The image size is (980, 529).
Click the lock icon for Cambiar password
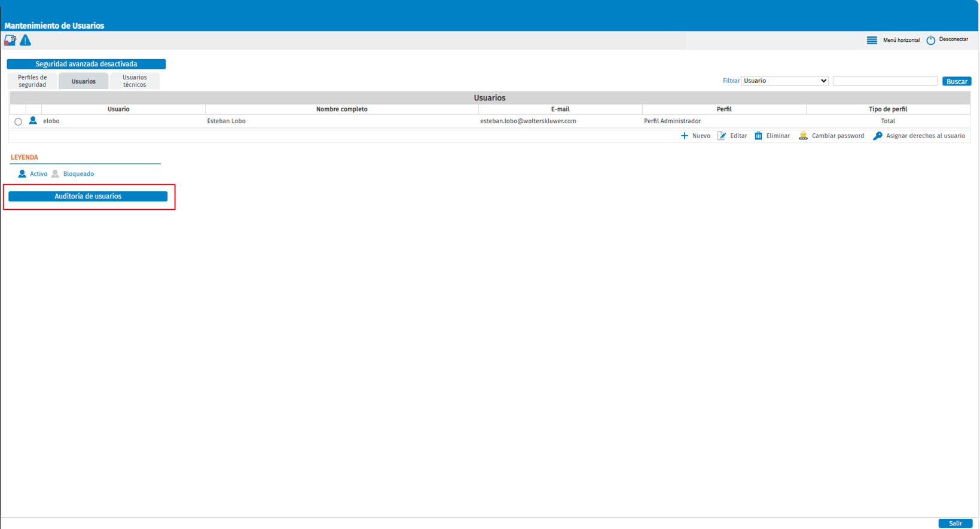tap(803, 136)
